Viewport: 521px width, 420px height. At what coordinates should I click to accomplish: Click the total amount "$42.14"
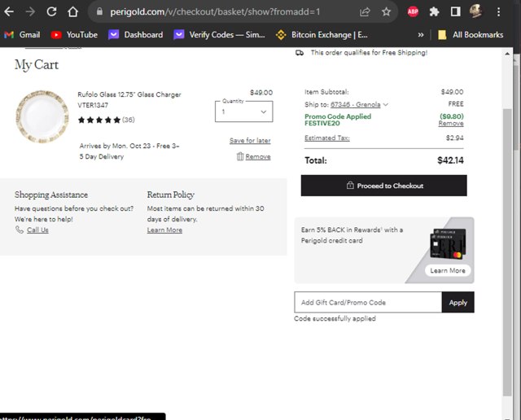tap(450, 160)
